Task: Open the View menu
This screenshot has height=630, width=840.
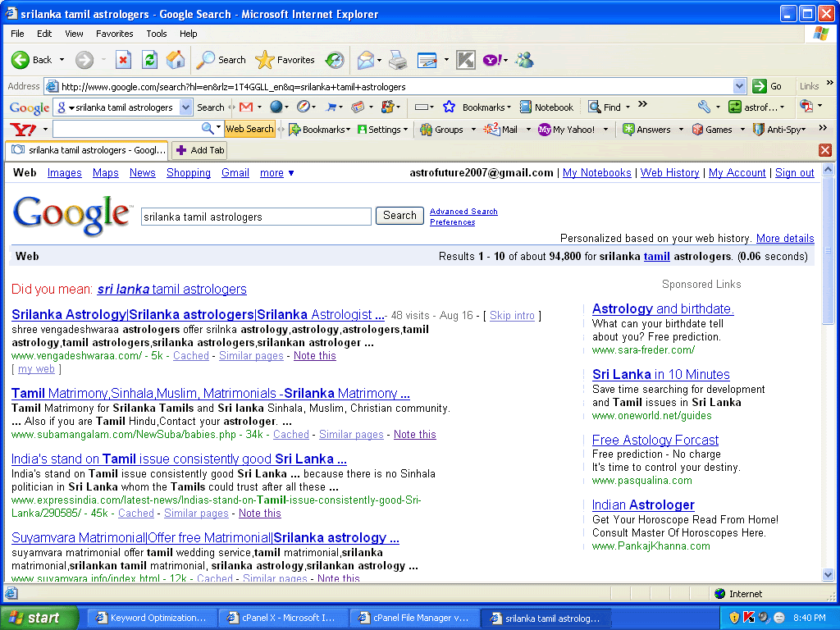Action: (74, 33)
